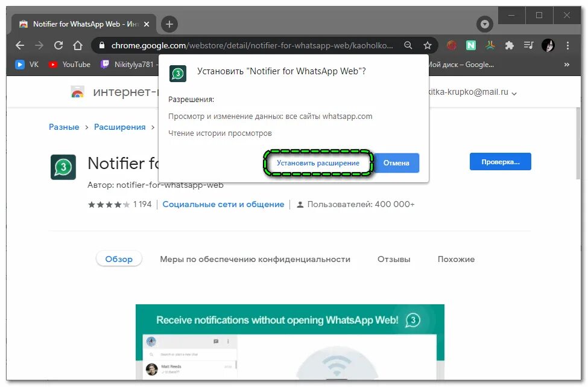Open the Chrome profile avatar
The image size is (588, 387).
pos(548,45)
